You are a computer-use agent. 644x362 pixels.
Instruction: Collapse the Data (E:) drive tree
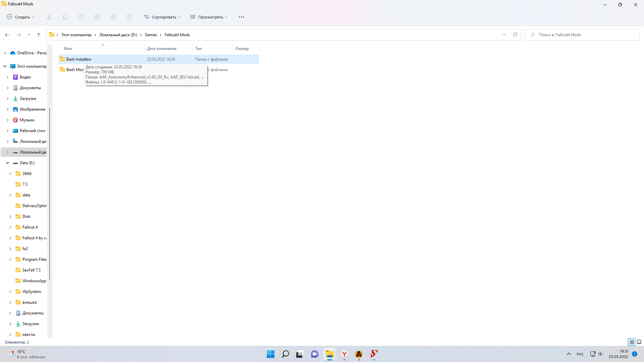[7, 163]
